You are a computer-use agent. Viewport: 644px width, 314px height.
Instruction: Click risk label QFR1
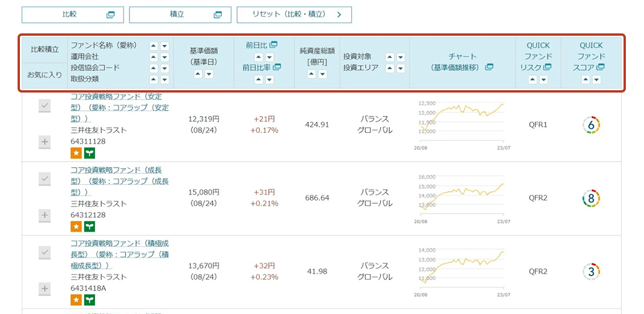(x=538, y=125)
